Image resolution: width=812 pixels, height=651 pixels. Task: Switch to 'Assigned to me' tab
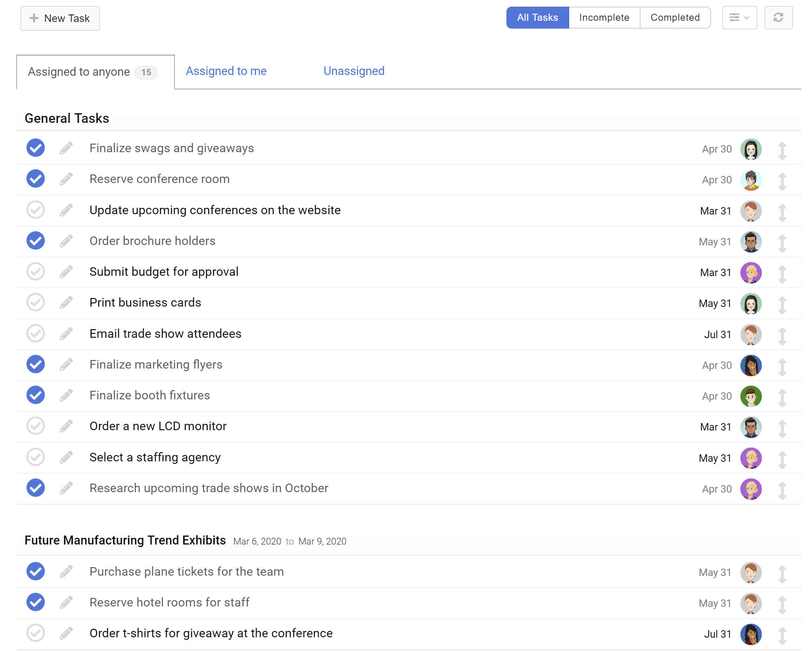click(x=226, y=71)
